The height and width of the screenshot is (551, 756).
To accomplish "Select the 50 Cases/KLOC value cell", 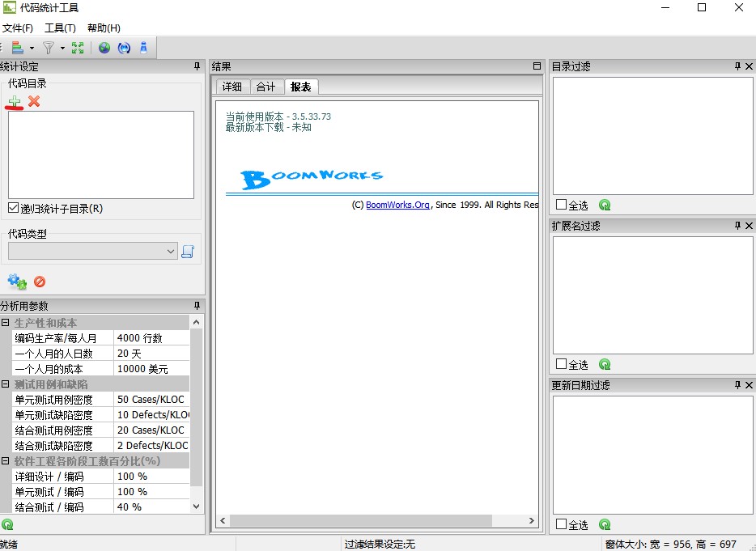I will (x=151, y=399).
